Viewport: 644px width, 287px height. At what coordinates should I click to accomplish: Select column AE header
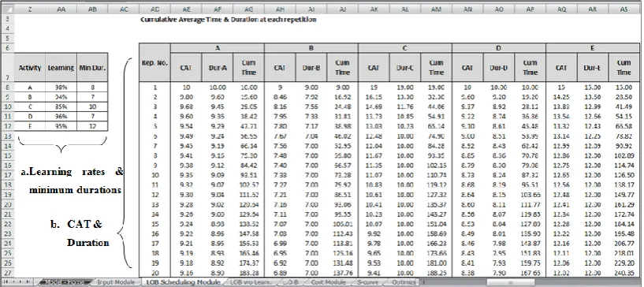[x=186, y=9]
